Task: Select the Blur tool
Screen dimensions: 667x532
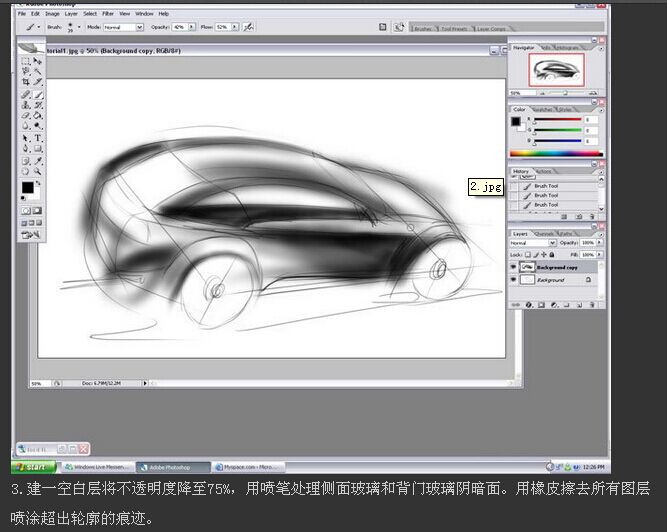Action: [26, 125]
